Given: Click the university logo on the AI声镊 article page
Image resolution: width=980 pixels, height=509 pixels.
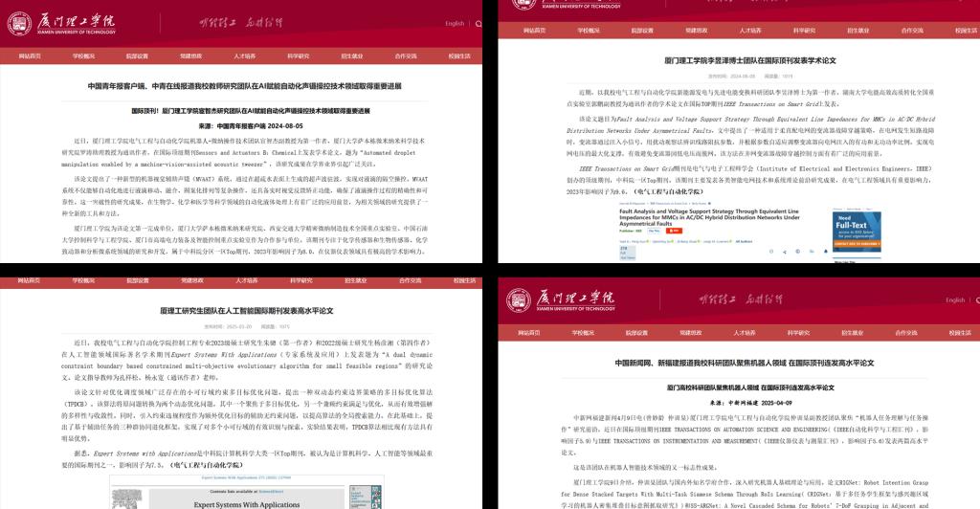Looking at the screenshot, I should 61,23.
